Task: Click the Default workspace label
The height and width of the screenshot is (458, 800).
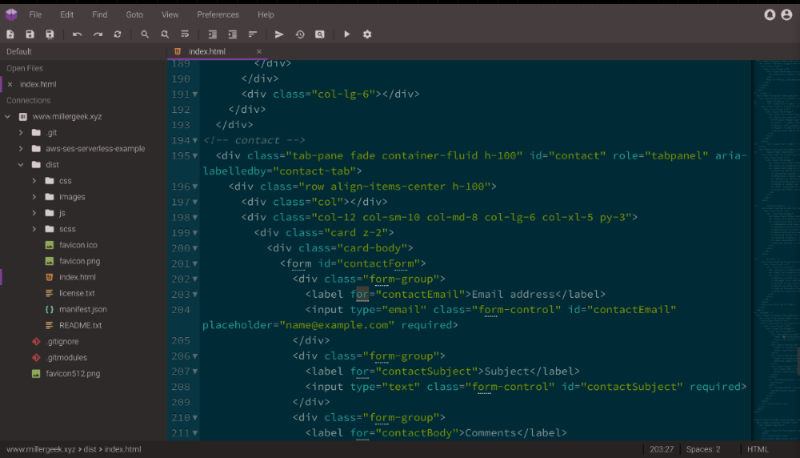Action: [x=19, y=52]
